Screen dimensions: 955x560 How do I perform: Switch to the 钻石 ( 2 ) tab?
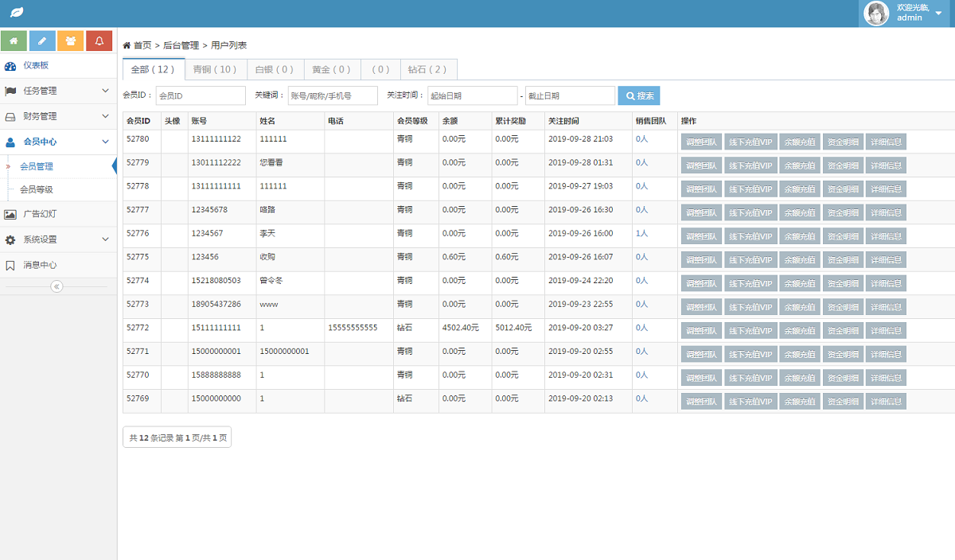pyautogui.click(x=430, y=69)
